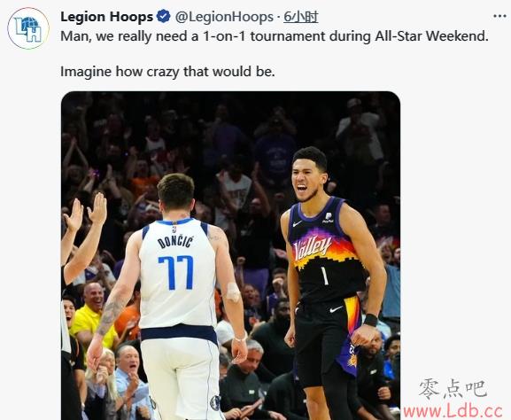This screenshot has width=511, height=420.
Task: Open the three-dot more options menu
Action: point(499,16)
